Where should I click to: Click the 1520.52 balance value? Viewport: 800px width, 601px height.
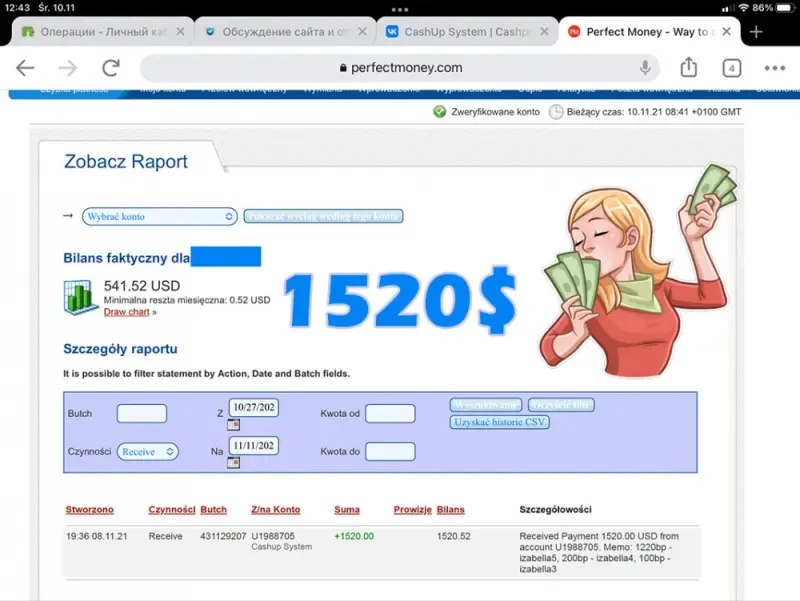pyautogui.click(x=454, y=536)
